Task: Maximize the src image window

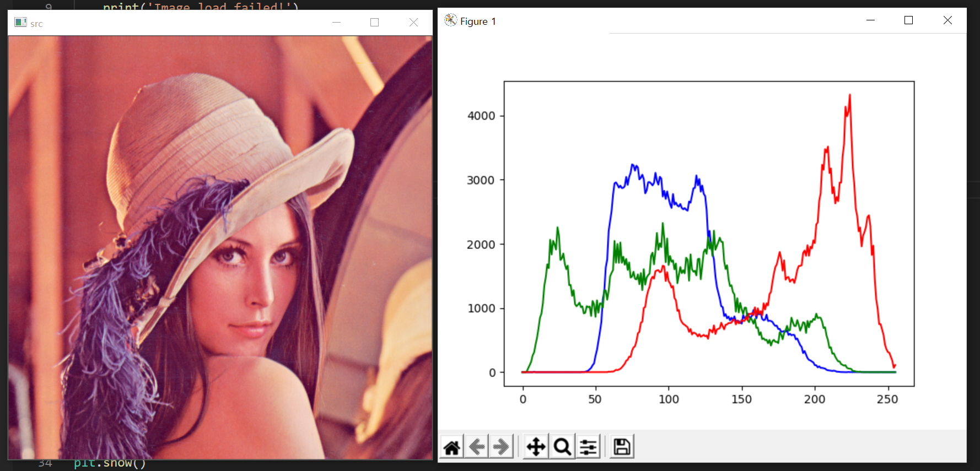Action: (x=375, y=23)
